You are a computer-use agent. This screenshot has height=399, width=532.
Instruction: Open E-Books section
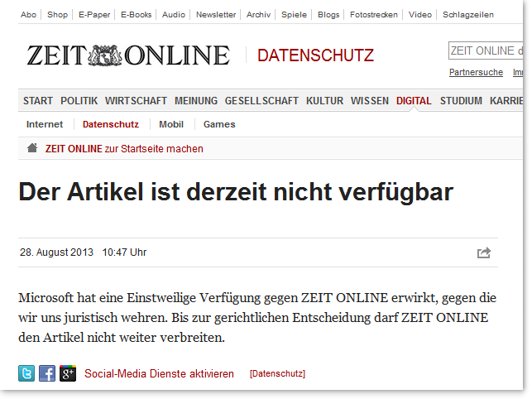pyautogui.click(x=136, y=15)
